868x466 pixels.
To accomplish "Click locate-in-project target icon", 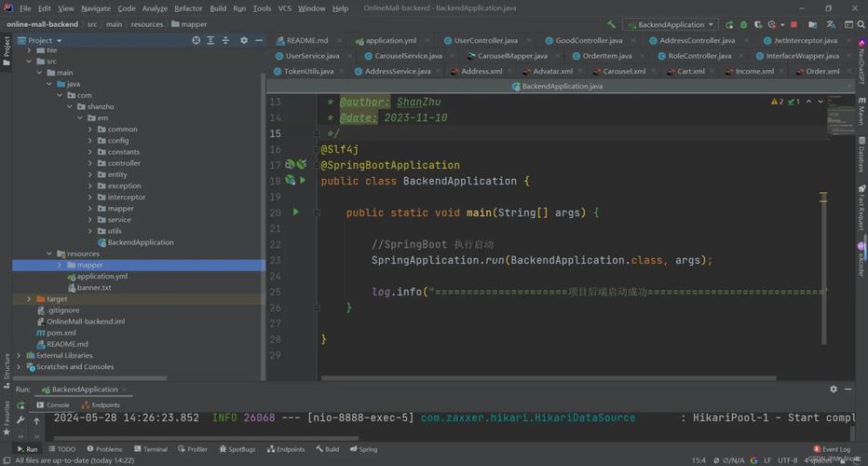I will pyautogui.click(x=196, y=40).
